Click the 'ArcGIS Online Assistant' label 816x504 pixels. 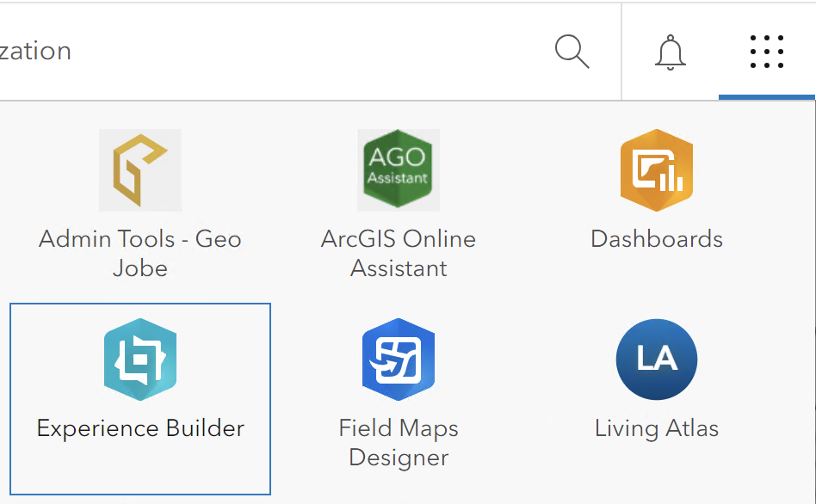click(399, 254)
